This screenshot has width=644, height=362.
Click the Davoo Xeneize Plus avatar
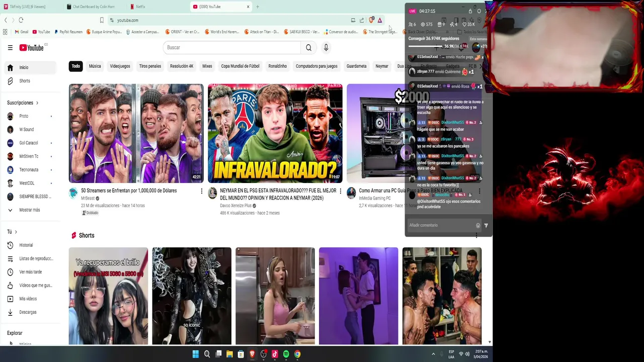[x=212, y=193]
